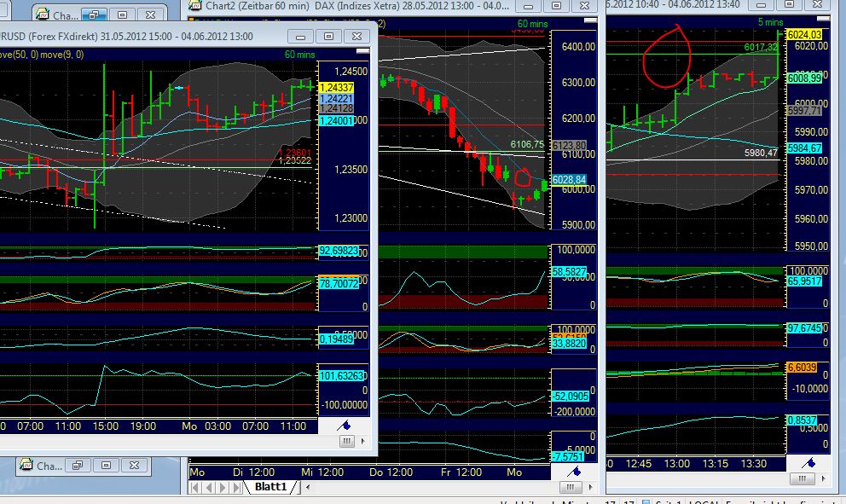Image resolution: width=846 pixels, height=504 pixels.
Task: Click the horizontal scrollbar thumb below the DAX chart
Action: [x=571, y=487]
